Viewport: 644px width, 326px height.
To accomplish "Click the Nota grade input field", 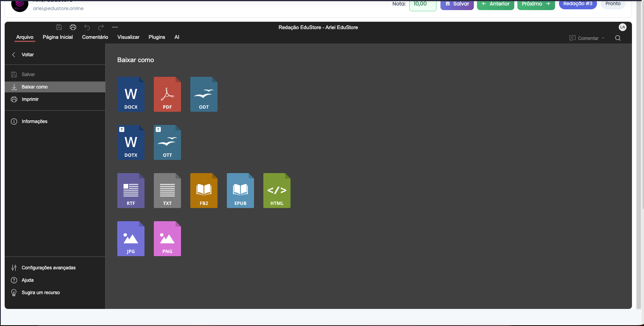I will [423, 4].
